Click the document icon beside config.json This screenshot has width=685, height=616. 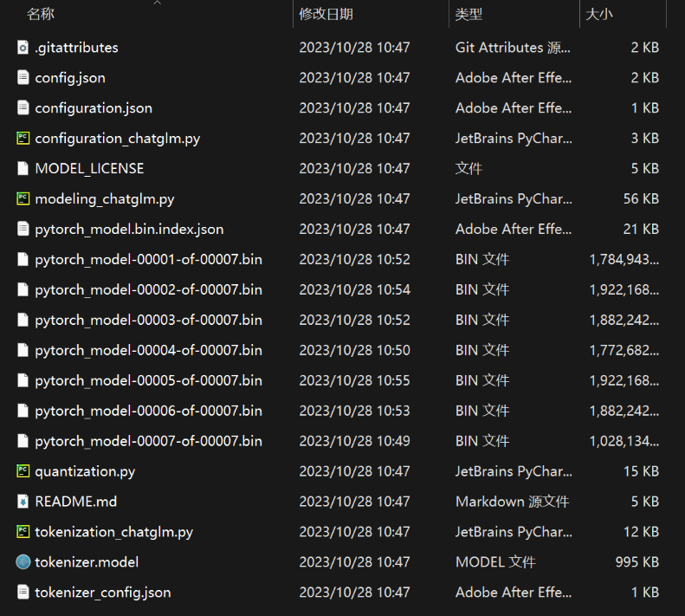coord(23,78)
